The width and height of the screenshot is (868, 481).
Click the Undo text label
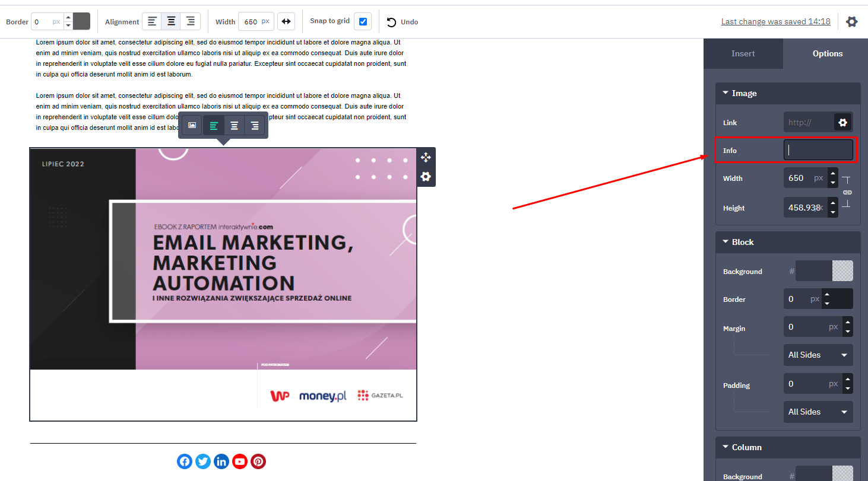click(x=409, y=22)
